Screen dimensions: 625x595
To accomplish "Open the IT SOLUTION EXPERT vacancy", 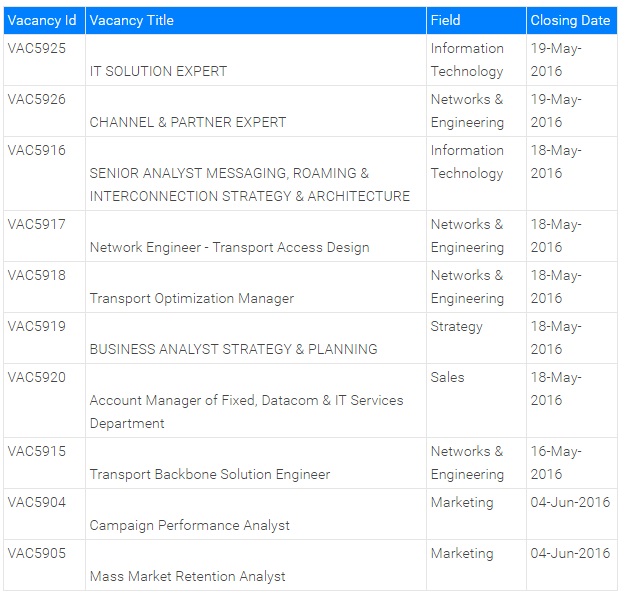I will coord(158,71).
